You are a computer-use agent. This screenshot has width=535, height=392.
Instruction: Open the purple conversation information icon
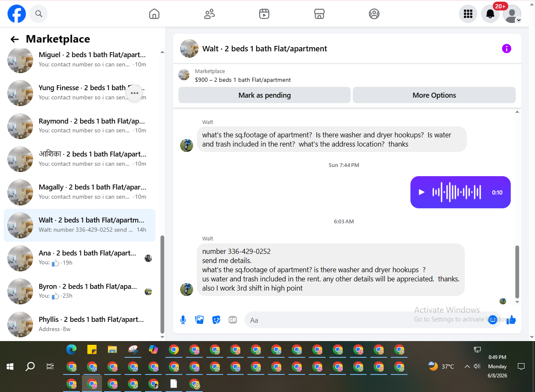[x=507, y=49]
